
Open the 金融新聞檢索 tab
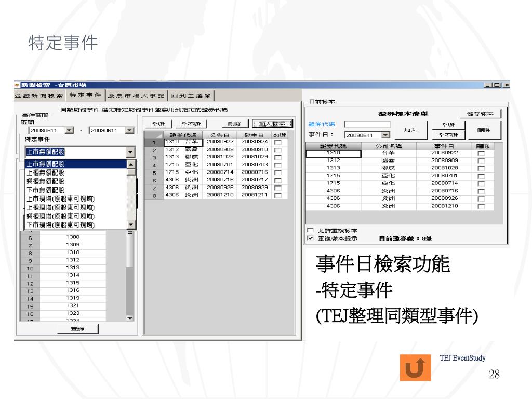[39, 96]
